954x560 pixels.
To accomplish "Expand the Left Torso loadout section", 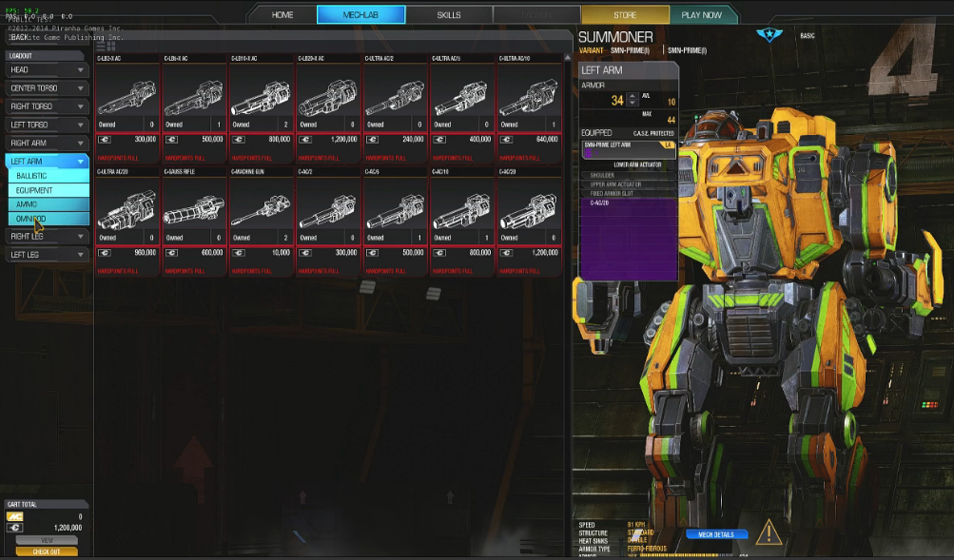I will [47, 125].
